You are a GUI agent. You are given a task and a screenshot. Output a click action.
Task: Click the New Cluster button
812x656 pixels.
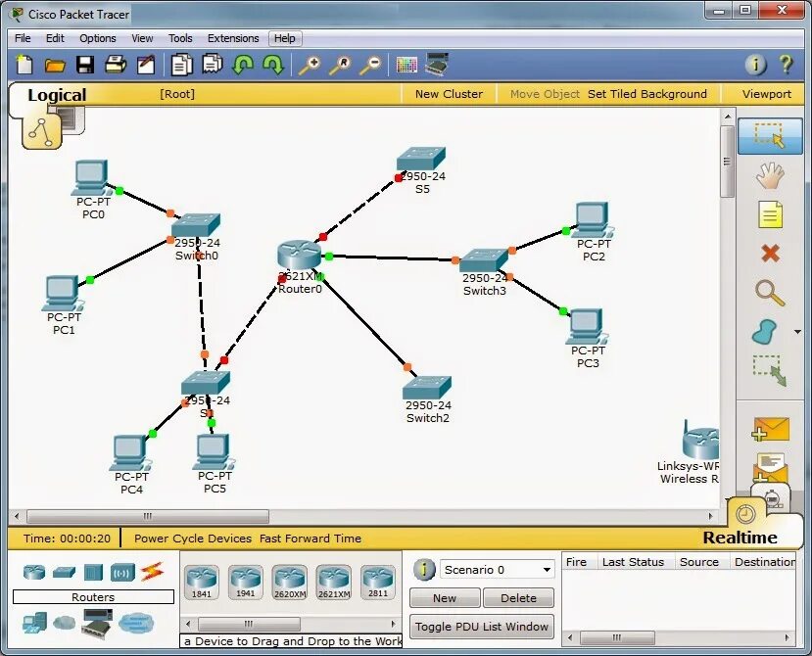point(449,93)
